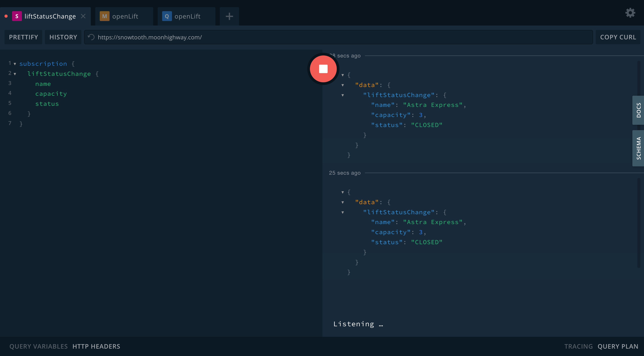Screen dimensions: 644x356
Task: Stop the running subscription
Action: 323,69
